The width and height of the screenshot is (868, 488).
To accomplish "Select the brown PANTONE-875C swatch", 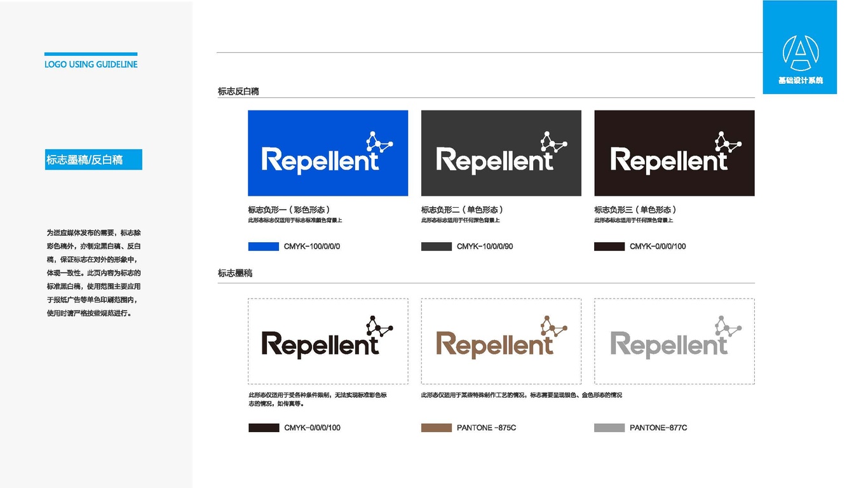I will click(x=437, y=428).
